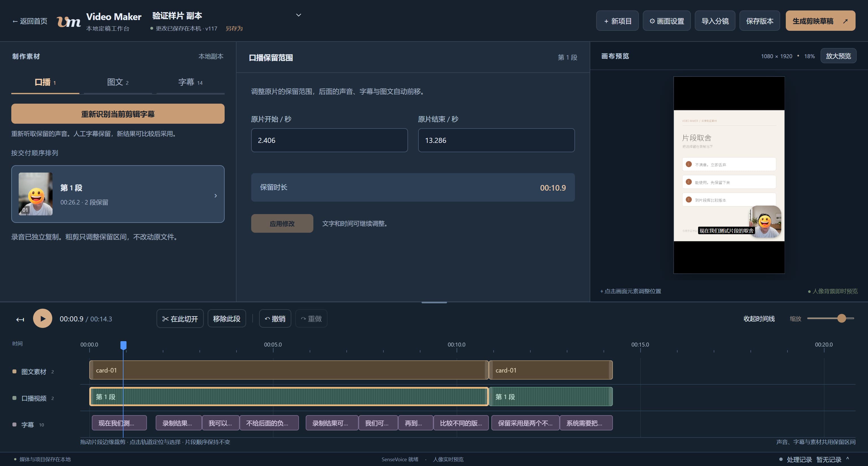Undo with the 撤销 button
The height and width of the screenshot is (466, 868).
(x=275, y=319)
